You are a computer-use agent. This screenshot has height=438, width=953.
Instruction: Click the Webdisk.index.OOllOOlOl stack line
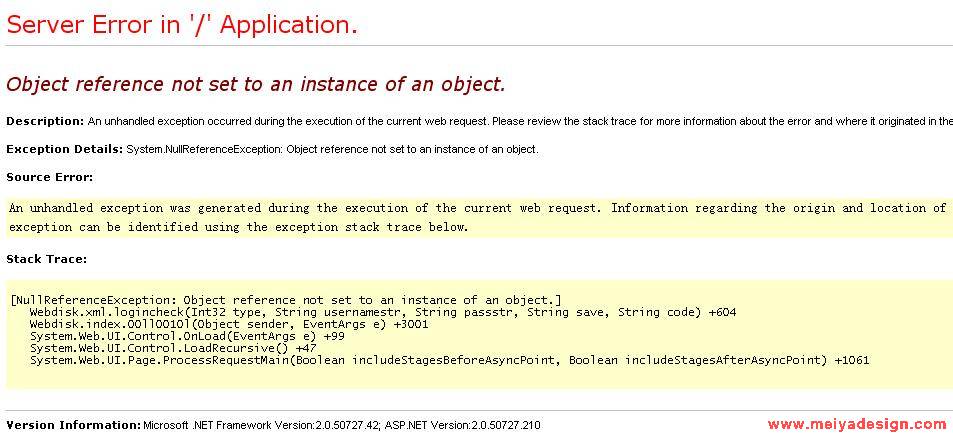(x=229, y=324)
